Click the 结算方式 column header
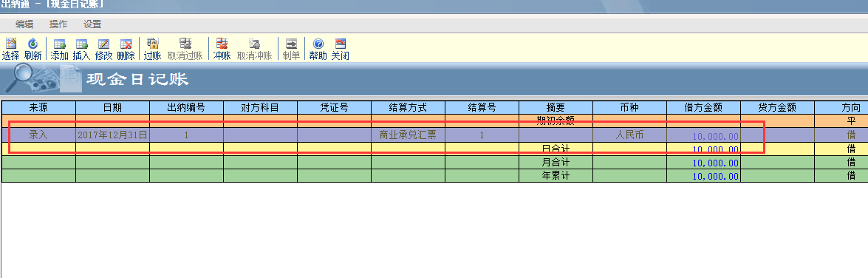868x278 pixels. coord(408,107)
